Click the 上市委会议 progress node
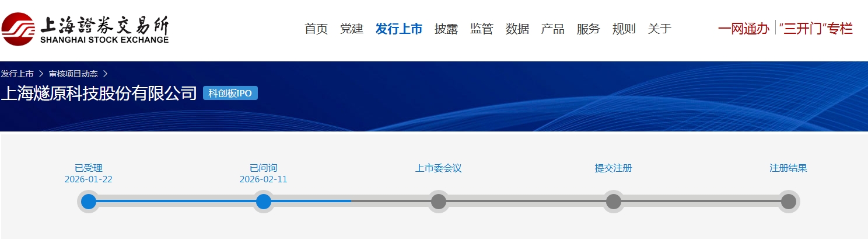This screenshot has height=239, width=868. pyautogui.click(x=439, y=202)
